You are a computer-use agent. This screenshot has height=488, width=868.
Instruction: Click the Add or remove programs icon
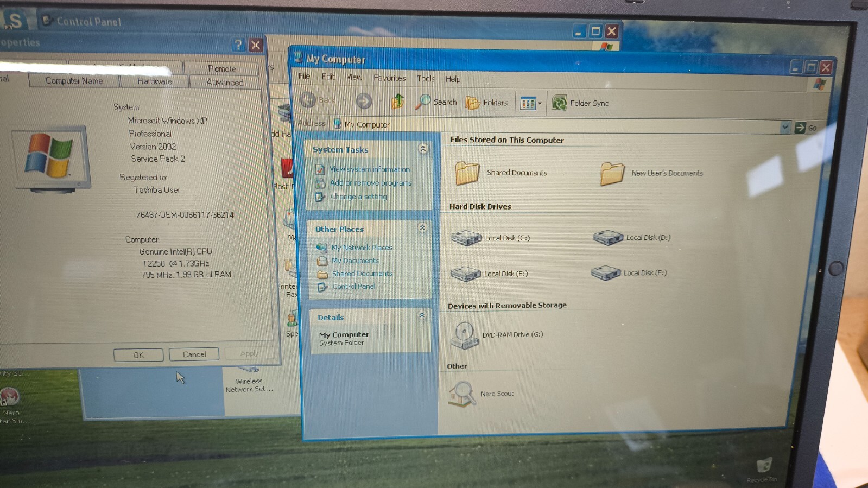pos(320,183)
